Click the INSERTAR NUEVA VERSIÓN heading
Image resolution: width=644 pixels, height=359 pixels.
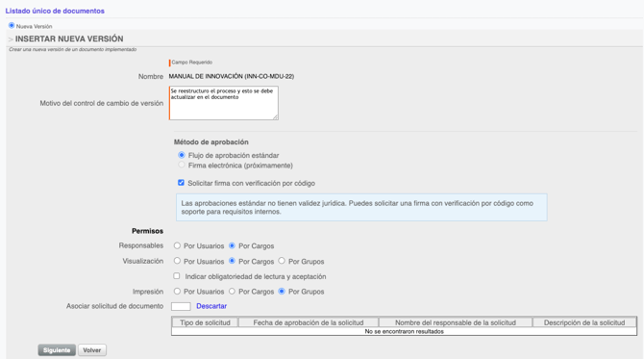pos(69,39)
